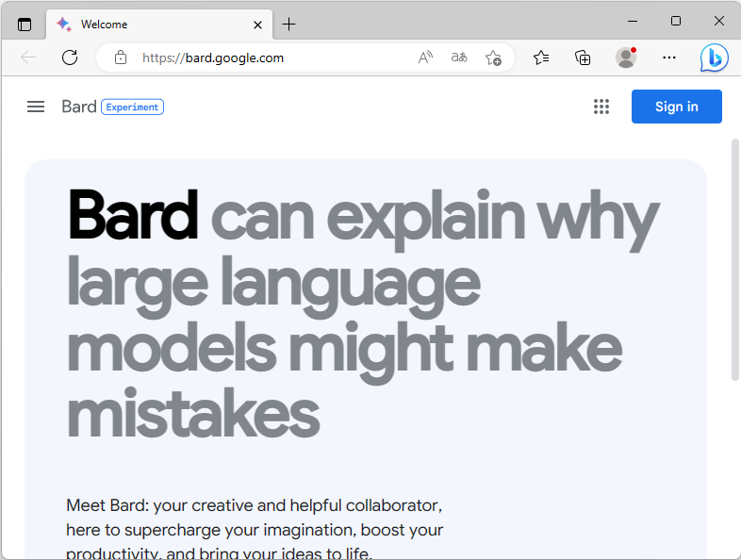The height and width of the screenshot is (560, 741).
Task: Start Read aloud from address bar
Action: click(x=425, y=58)
